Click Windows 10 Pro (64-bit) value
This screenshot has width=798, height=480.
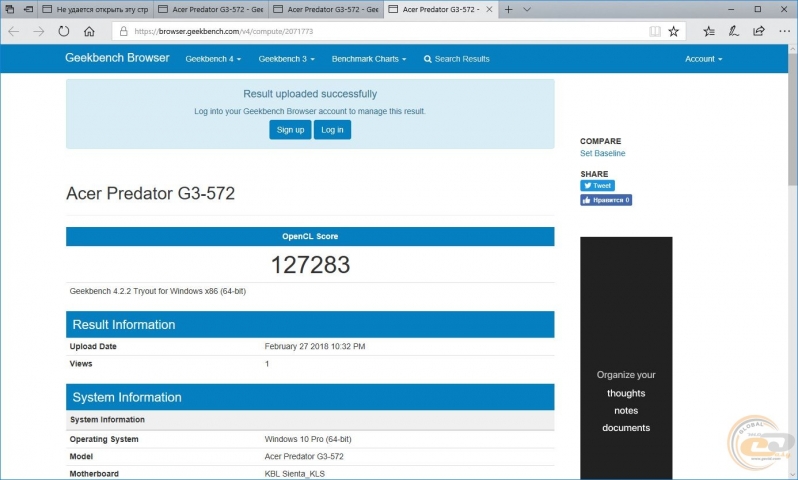[308, 439]
